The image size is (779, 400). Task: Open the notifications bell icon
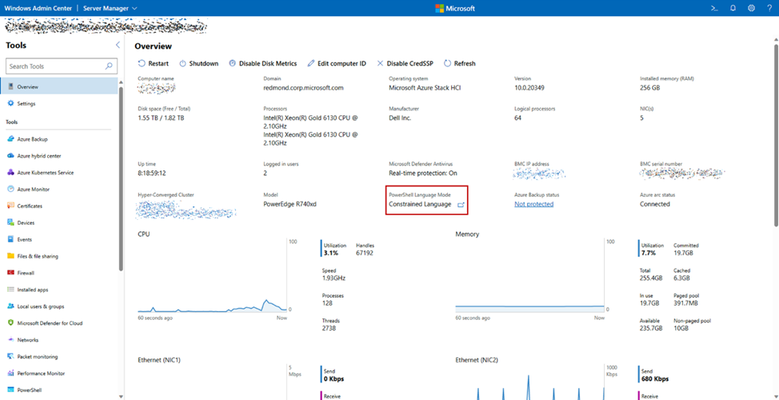(x=733, y=8)
